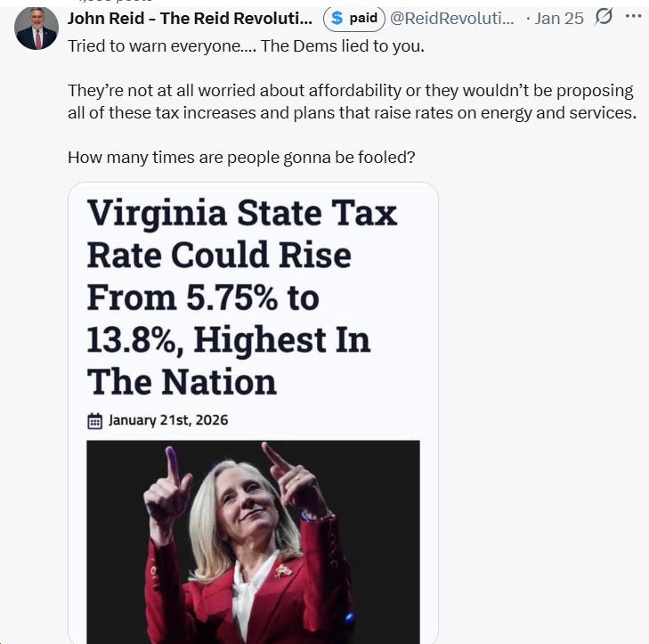The image size is (649, 644).
Task: Click the calendar icon beside the article date
Action: 95,420
